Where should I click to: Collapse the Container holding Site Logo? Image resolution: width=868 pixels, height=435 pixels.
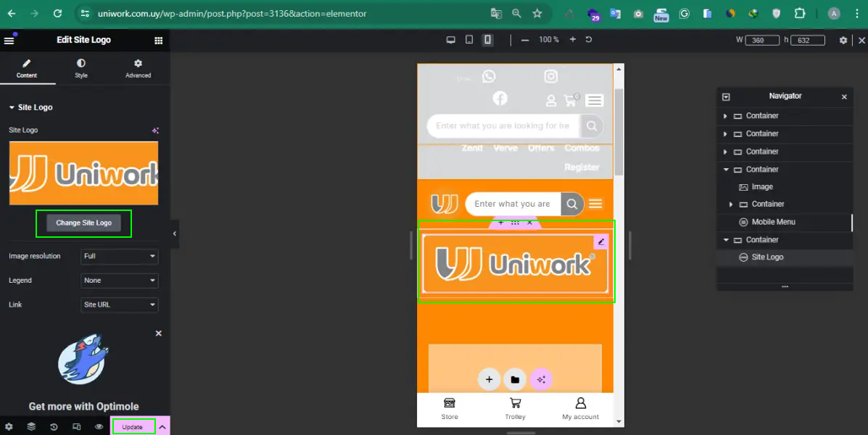coord(726,240)
